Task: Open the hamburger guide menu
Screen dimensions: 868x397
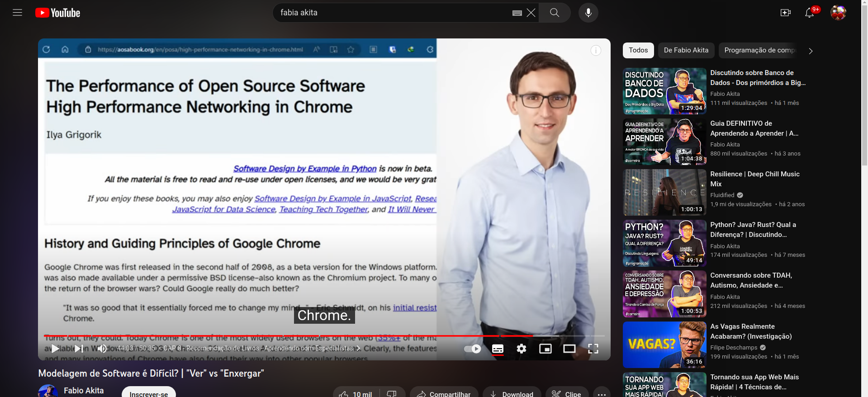Action: point(17,13)
